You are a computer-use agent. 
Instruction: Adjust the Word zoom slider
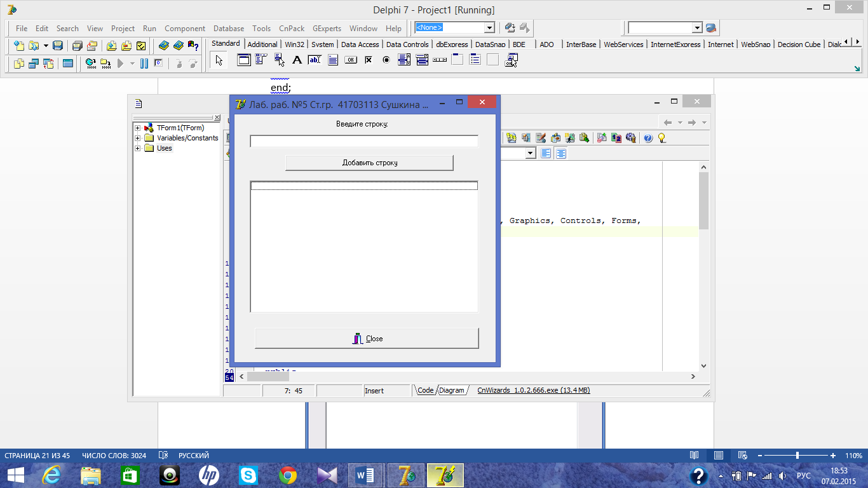(x=797, y=456)
